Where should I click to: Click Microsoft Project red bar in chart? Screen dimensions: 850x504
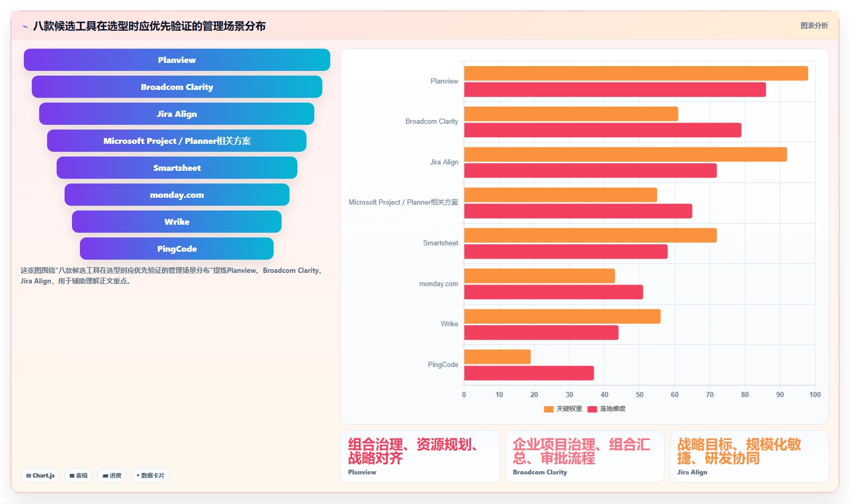click(578, 211)
